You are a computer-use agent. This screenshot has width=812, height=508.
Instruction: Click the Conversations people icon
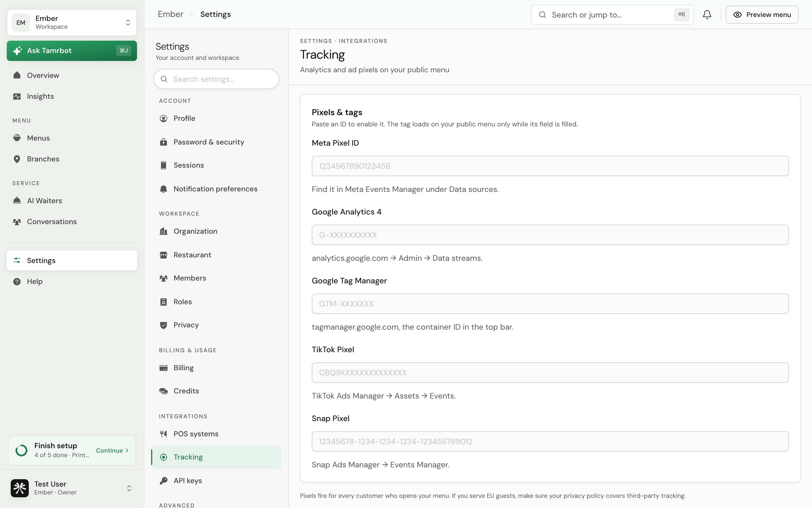pyautogui.click(x=17, y=222)
